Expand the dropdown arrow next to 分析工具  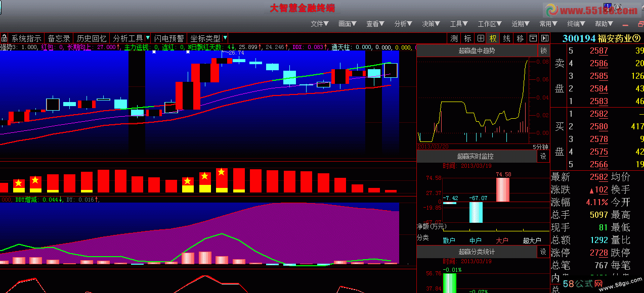click(148, 38)
